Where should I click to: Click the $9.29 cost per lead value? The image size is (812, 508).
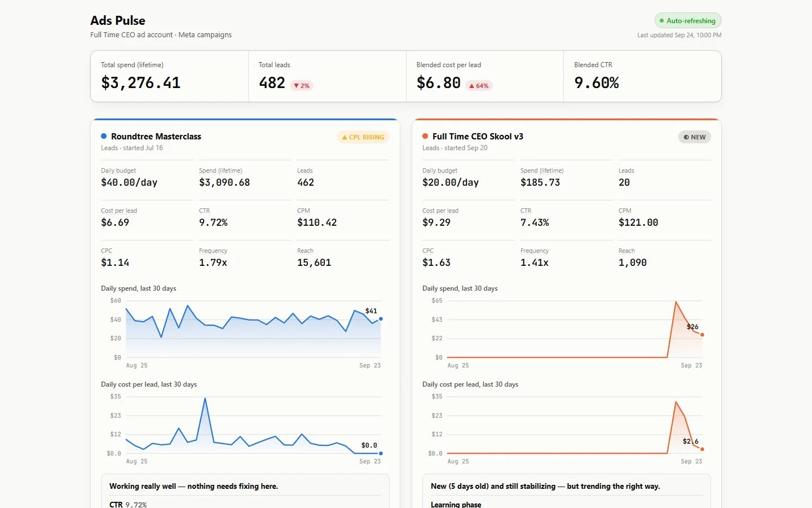point(436,222)
